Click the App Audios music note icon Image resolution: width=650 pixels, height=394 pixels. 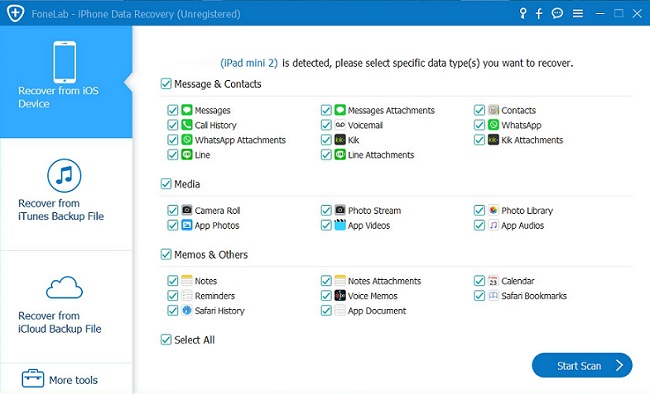click(x=493, y=225)
